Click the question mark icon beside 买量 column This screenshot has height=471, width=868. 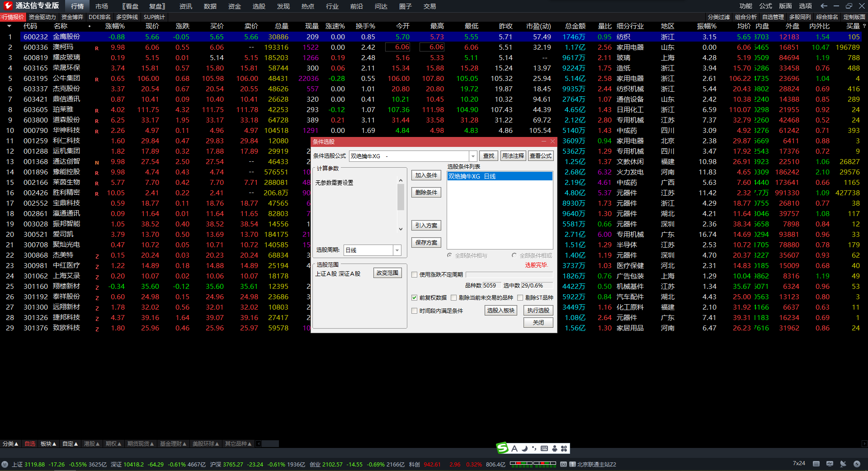864,26
